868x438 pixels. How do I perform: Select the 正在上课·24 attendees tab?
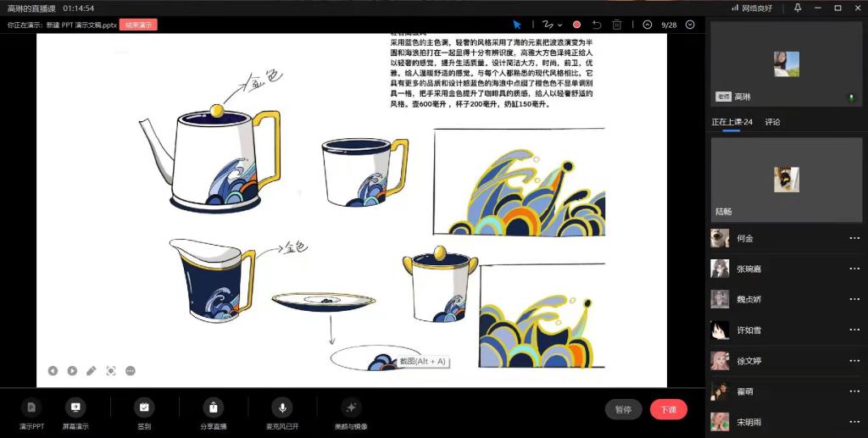tap(732, 122)
